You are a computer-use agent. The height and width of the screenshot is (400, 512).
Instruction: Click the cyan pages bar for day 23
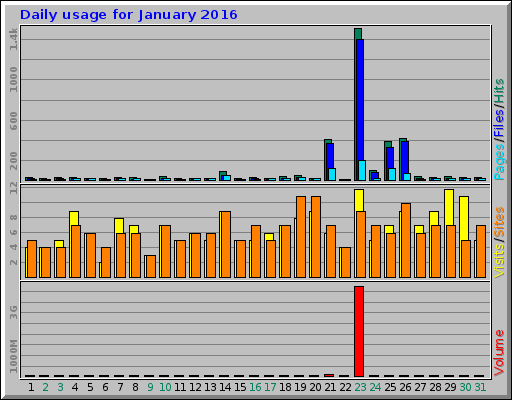362,171
